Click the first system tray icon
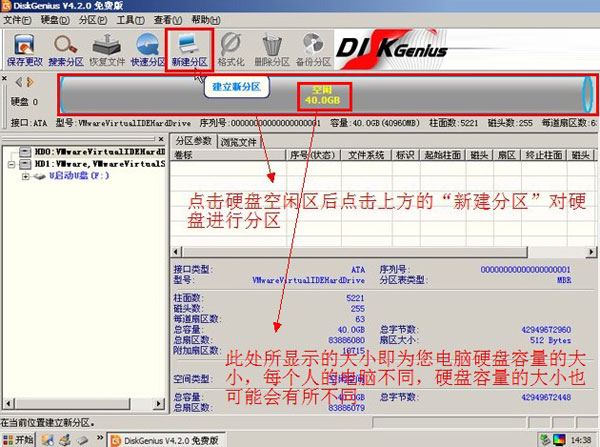600x447 pixels. pos(544,440)
